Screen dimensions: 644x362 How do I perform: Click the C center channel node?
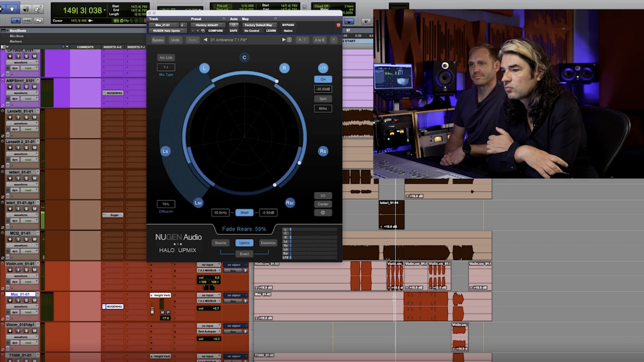pyautogui.click(x=244, y=57)
